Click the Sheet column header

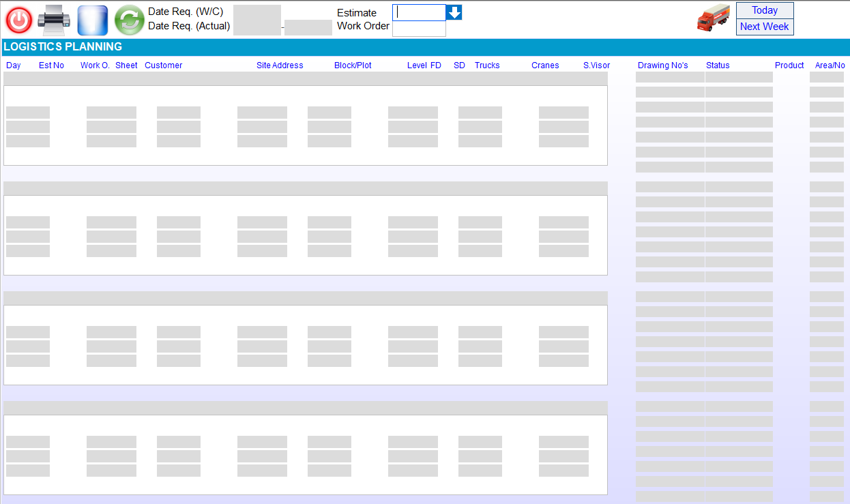click(126, 65)
